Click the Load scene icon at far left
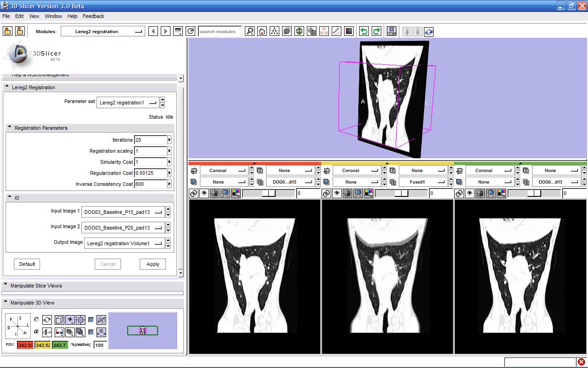Image resolution: width=588 pixels, height=368 pixels. pos(8,31)
